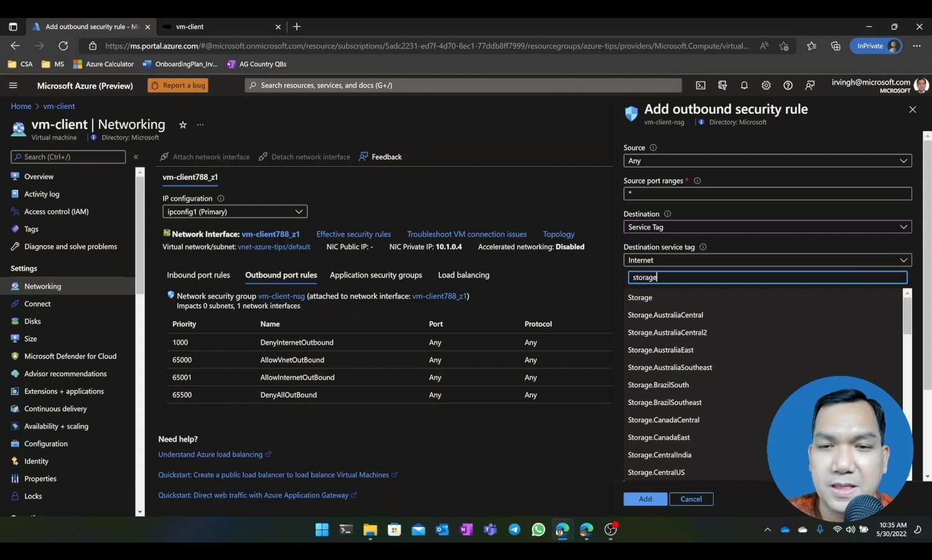Click the Cancel button
This screenshot has height=560, width=932.
[691, 499]
